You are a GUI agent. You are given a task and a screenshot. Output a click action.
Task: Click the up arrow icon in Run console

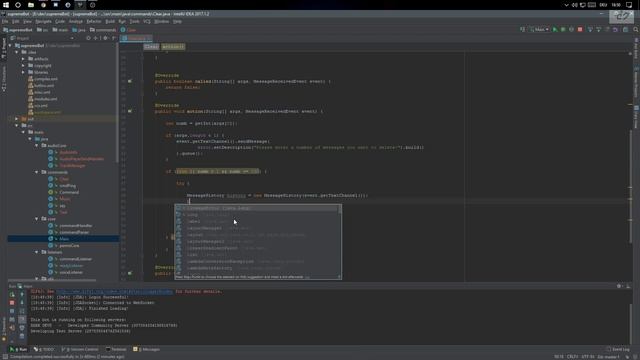click(x=22, y=294)
